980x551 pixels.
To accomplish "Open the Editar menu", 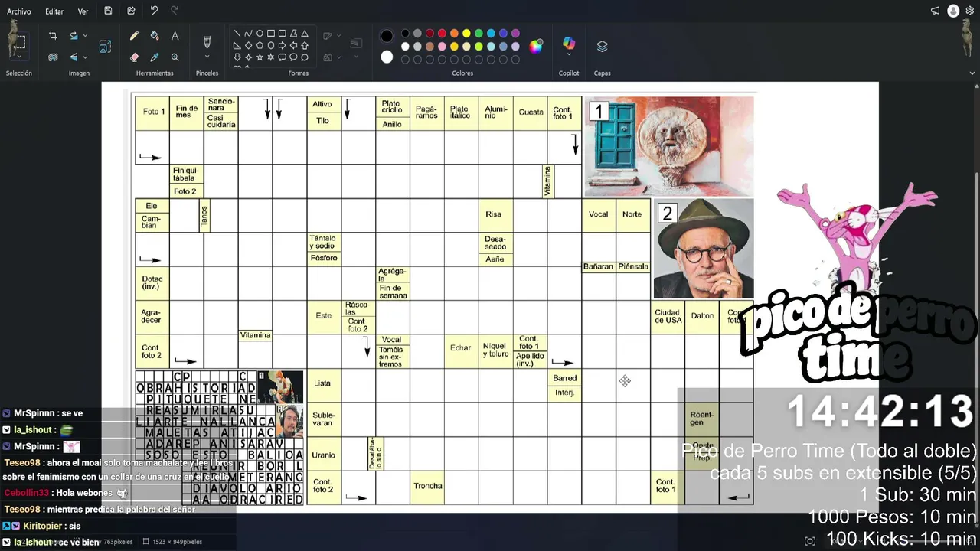I will pos(54,11).
